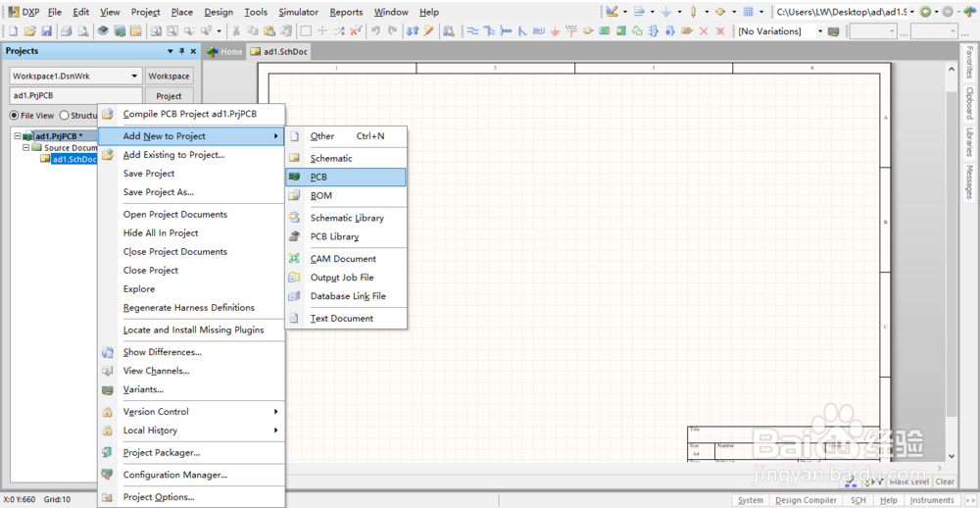Click the Paste clipboard icon

269,30
